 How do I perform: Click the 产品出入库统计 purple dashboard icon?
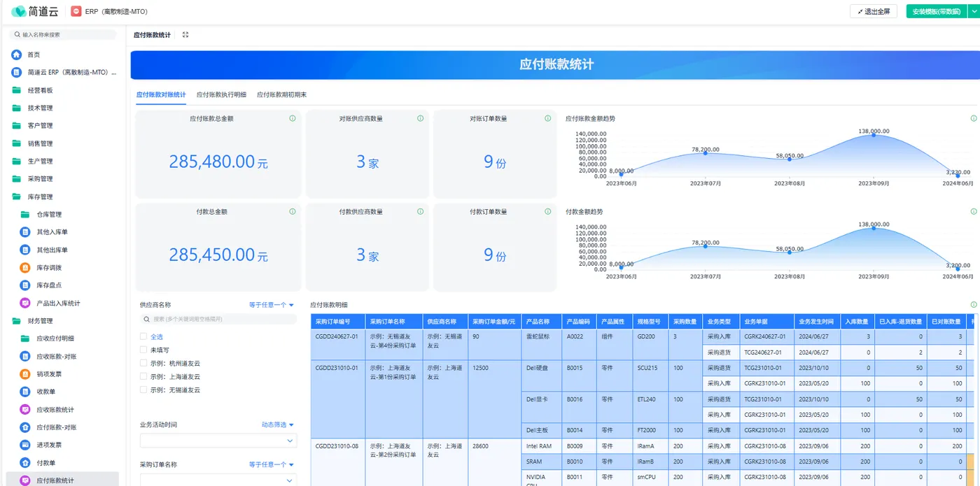[25, 303]
